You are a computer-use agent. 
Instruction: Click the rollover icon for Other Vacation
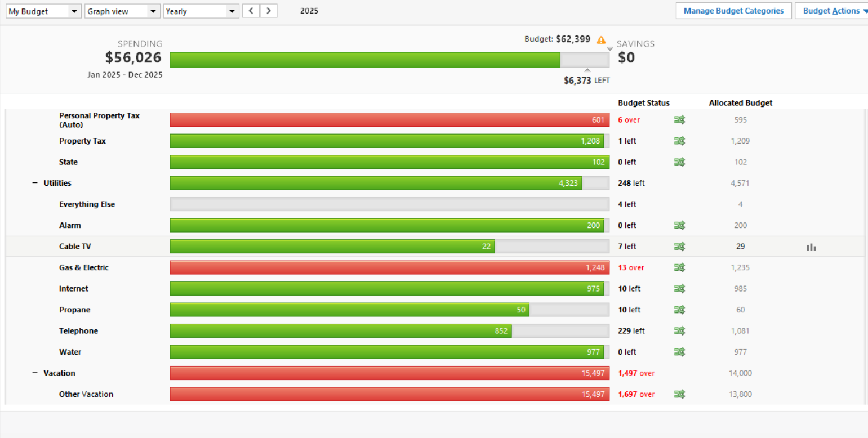(x=679, y=394)
